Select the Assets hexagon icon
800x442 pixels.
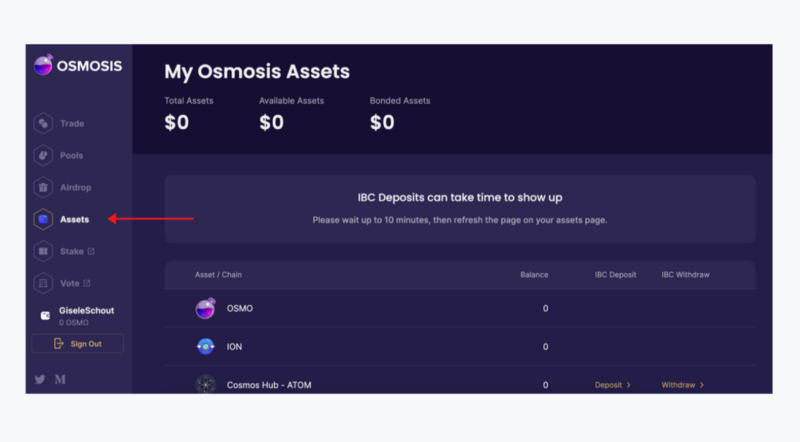point(43,219)
